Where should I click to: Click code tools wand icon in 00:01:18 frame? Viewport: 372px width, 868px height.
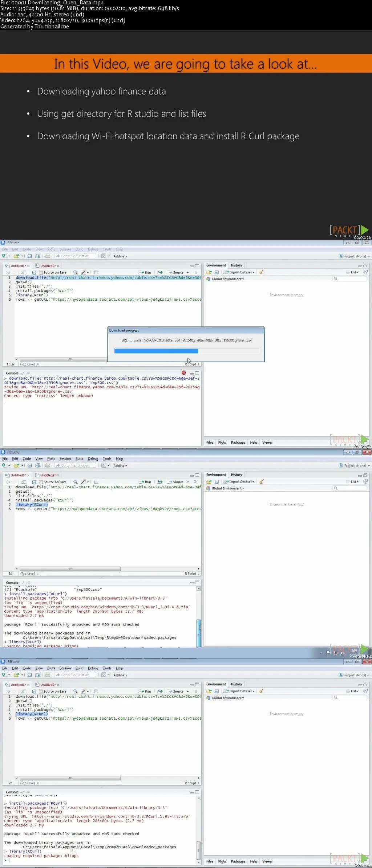[84, 482]
